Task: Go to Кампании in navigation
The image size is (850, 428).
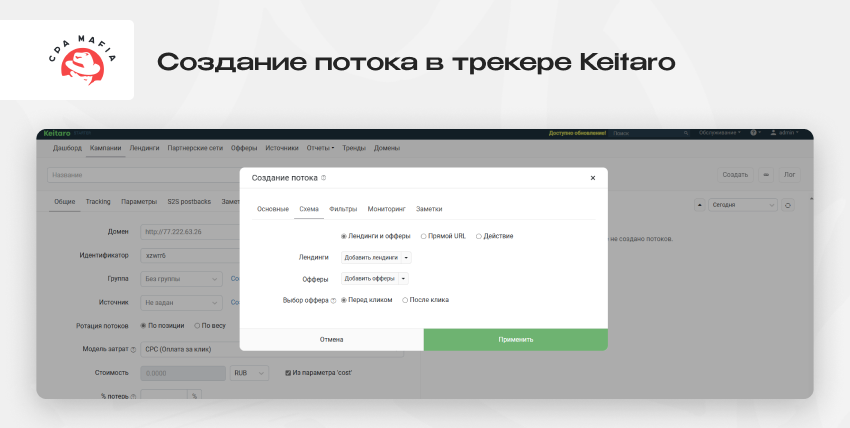Action: click(x=106, y=148)
